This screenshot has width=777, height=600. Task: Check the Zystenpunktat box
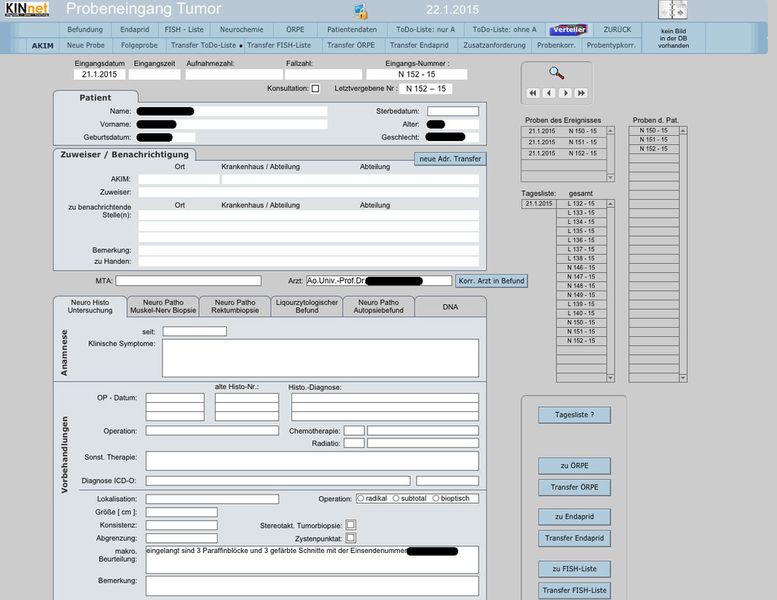click(x=350, y=538)
